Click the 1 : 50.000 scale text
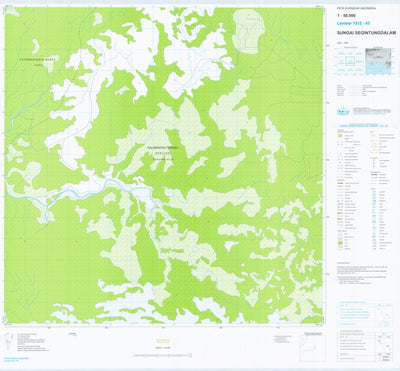400x371 pixels. [347, 16]
